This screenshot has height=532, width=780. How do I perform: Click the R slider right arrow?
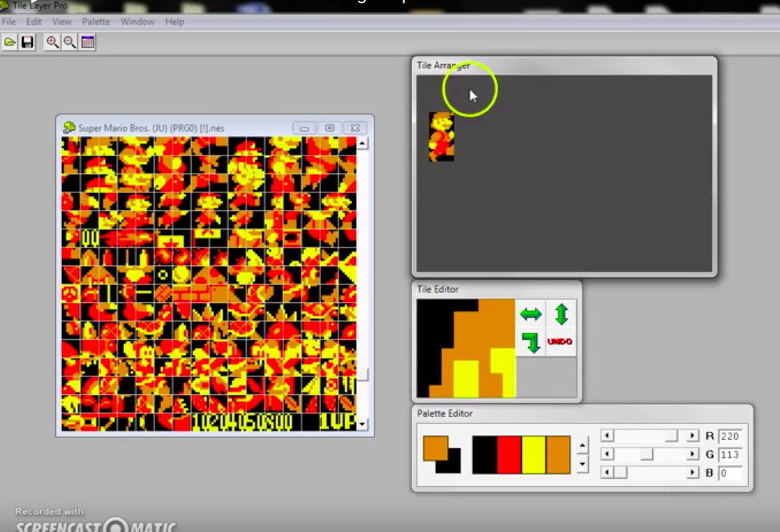pos(692,436)
